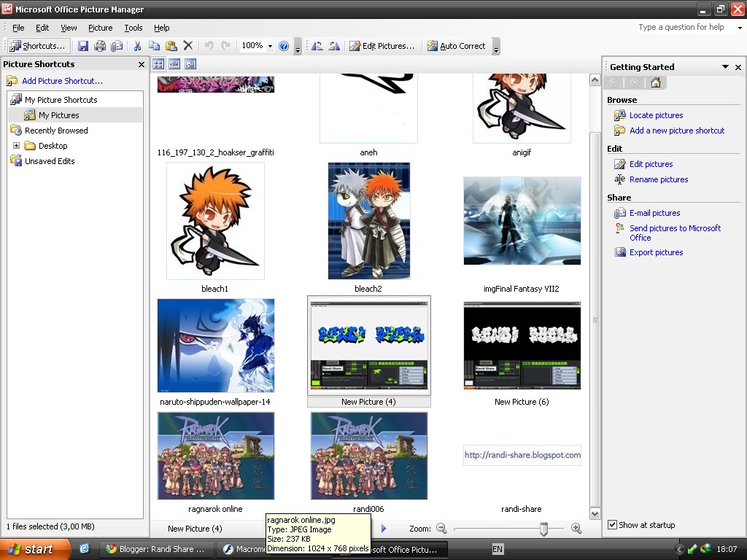
Task: Open the View menu
Action: coord(69,28)
